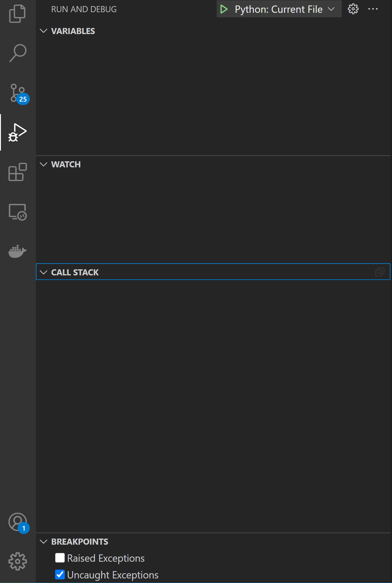
Task: Open more debug actions menu
Action: 373,9
